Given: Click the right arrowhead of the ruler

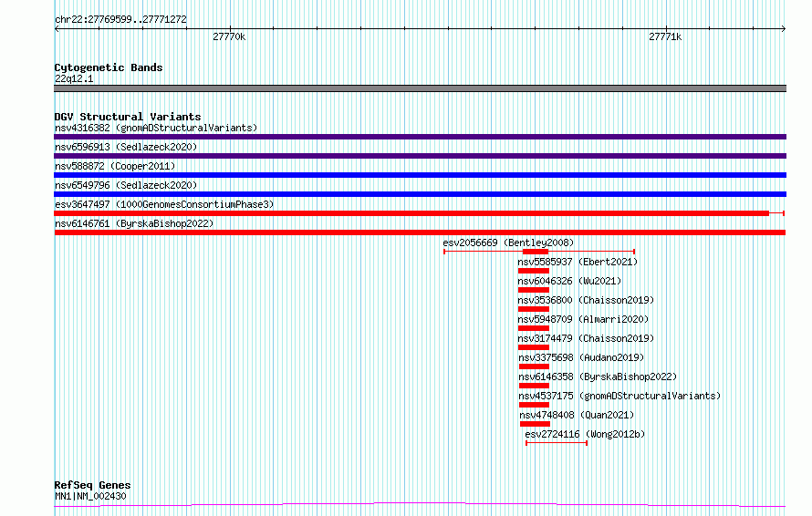Looking at the screenshot, I should [784, 29].
